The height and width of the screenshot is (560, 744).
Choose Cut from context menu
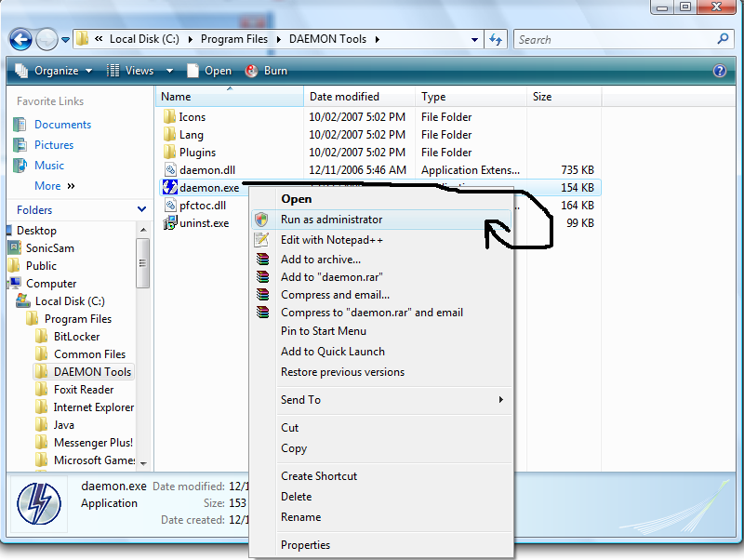coord(381,428)
